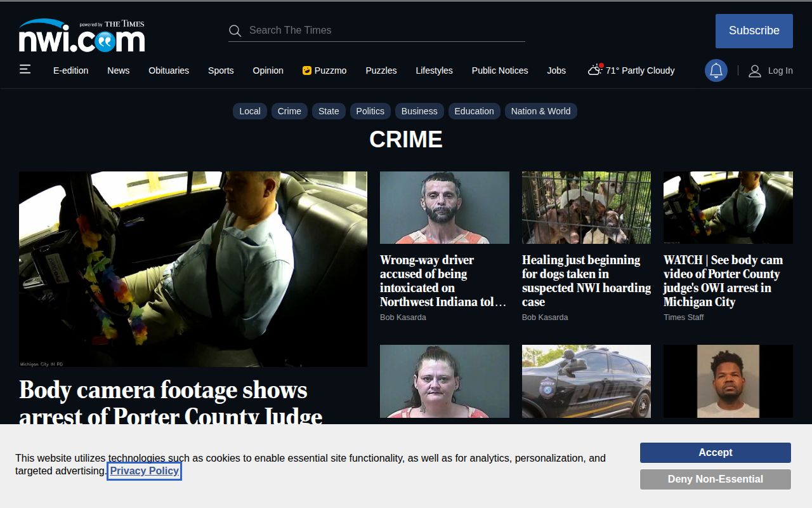Click the partly cloudy weather icon
The width and height of the screenshot is (812, 508).
(x=595, y=70)
